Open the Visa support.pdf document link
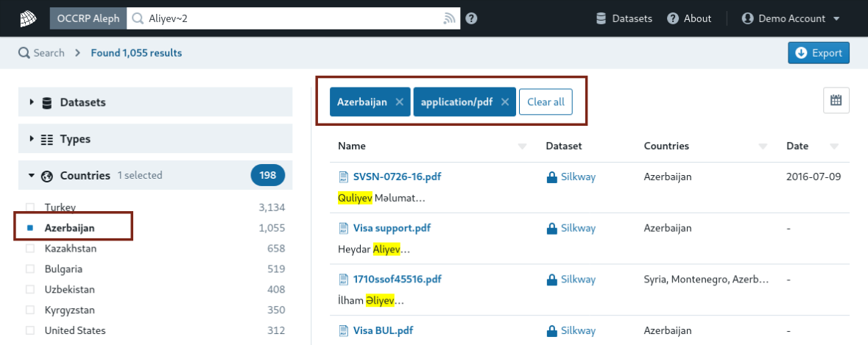The image size is (868, 345). tap(392, 228)
